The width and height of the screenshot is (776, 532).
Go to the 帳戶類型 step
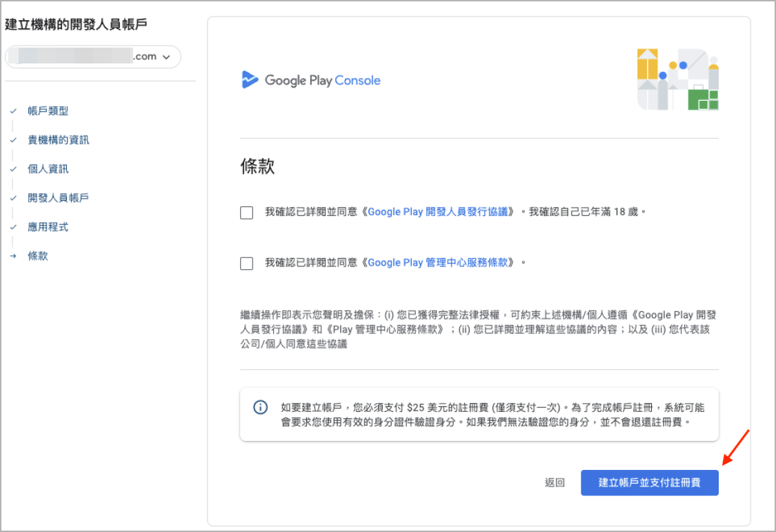click(x=48, y=111)
